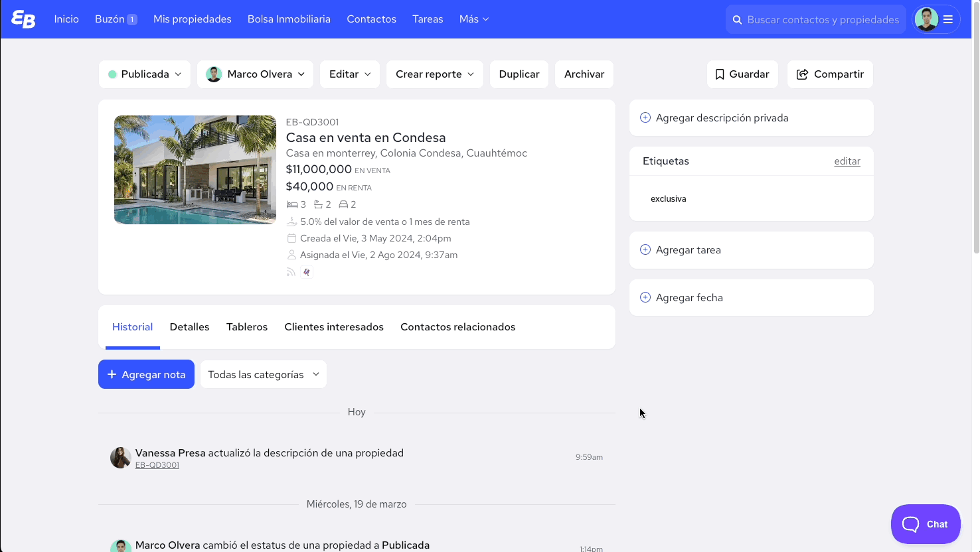Open the Clientes interesados tab
Image resolution: width=980 pixels, height=552 pixels.
pos(333,327)
